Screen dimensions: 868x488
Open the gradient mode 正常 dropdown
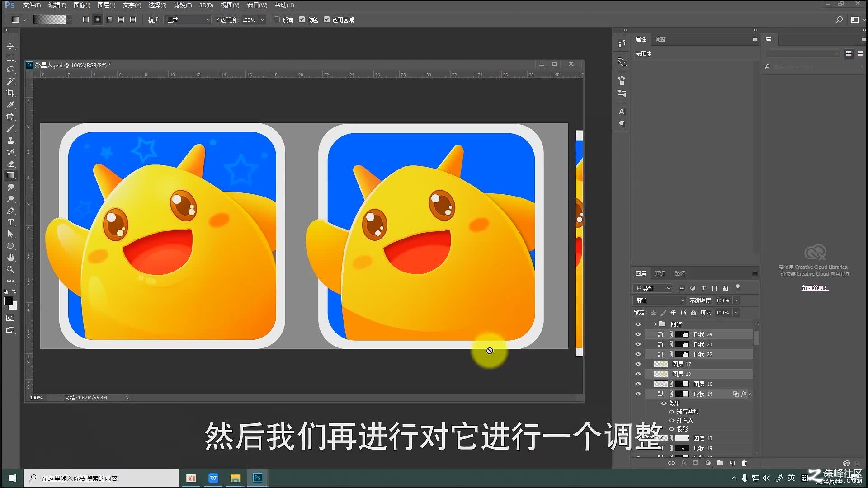tap(188, 20)
